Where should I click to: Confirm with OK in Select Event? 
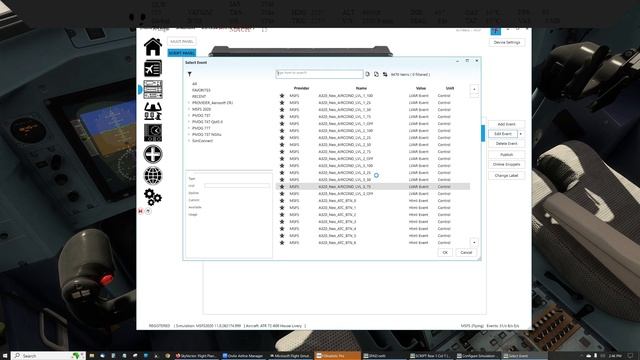tap(445, 253)
